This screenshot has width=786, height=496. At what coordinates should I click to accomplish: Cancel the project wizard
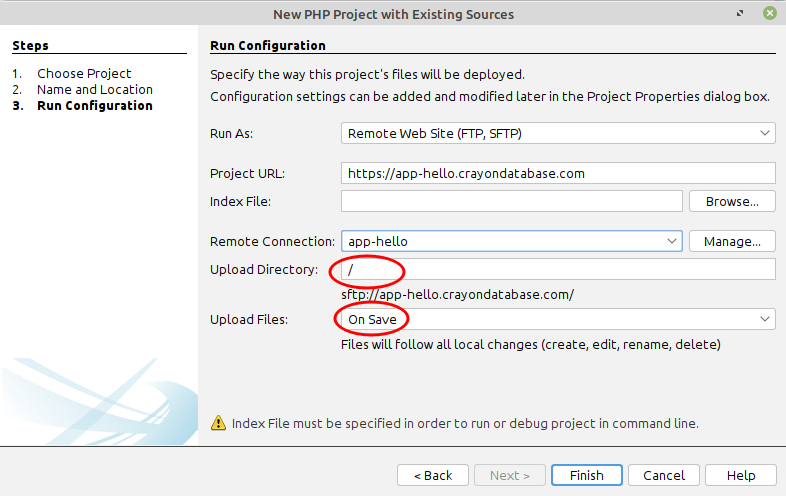click(x=664, y=475)
